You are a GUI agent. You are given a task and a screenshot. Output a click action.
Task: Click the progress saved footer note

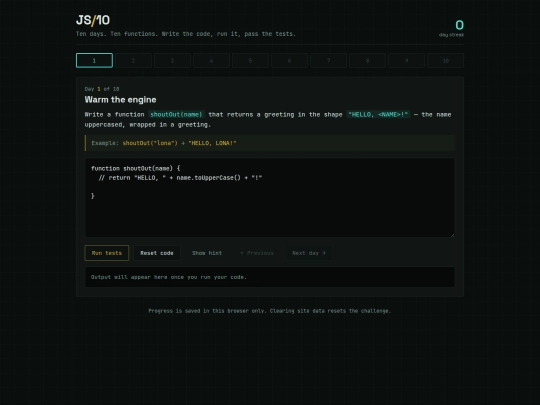[270, 311]
